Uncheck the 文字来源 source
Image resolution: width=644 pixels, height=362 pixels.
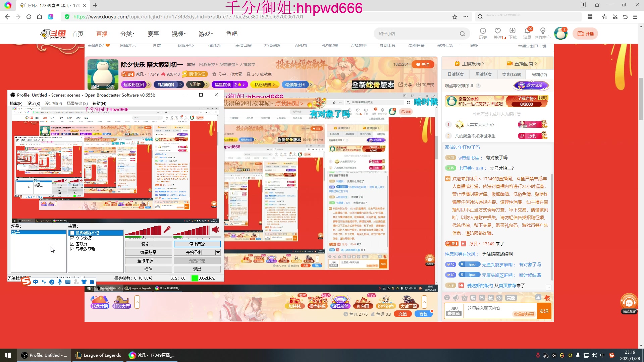(x=72, y=238)
